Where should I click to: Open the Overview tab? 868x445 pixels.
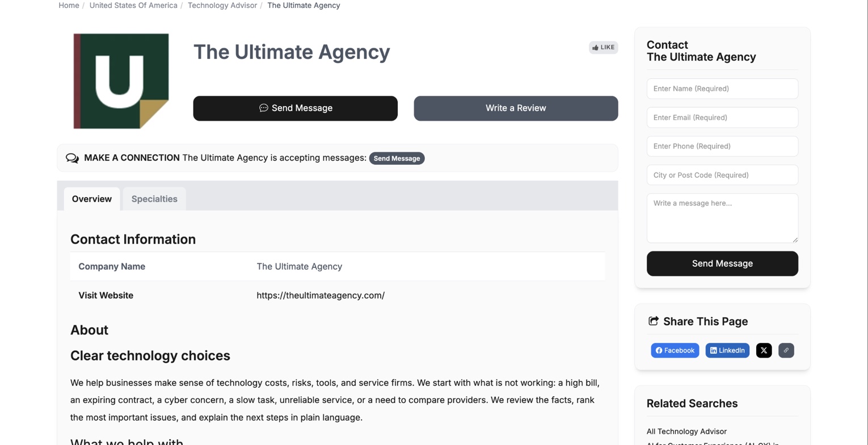point(92,199)
